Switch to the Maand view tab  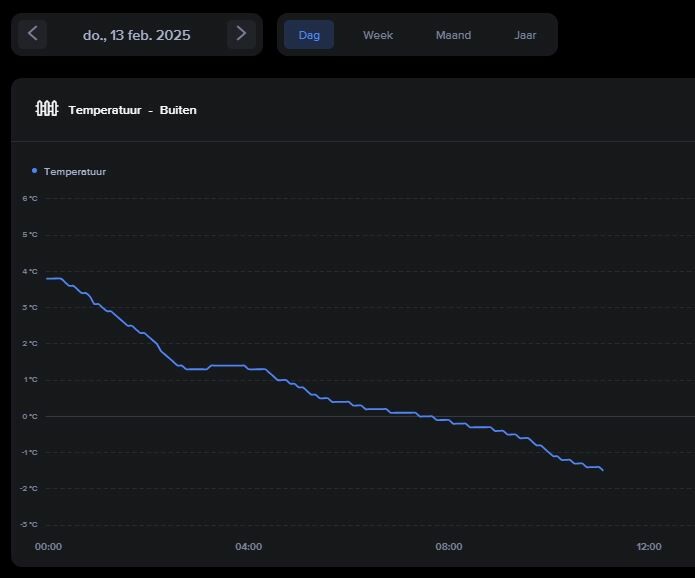453,35
